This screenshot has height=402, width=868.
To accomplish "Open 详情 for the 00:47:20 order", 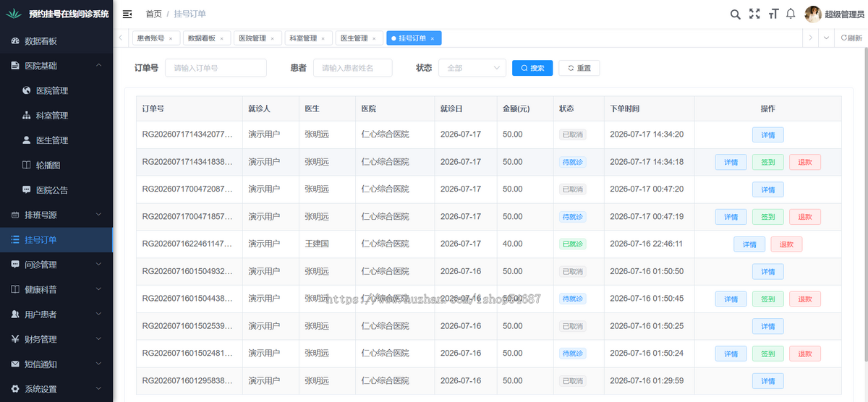I will coord(768,189).
